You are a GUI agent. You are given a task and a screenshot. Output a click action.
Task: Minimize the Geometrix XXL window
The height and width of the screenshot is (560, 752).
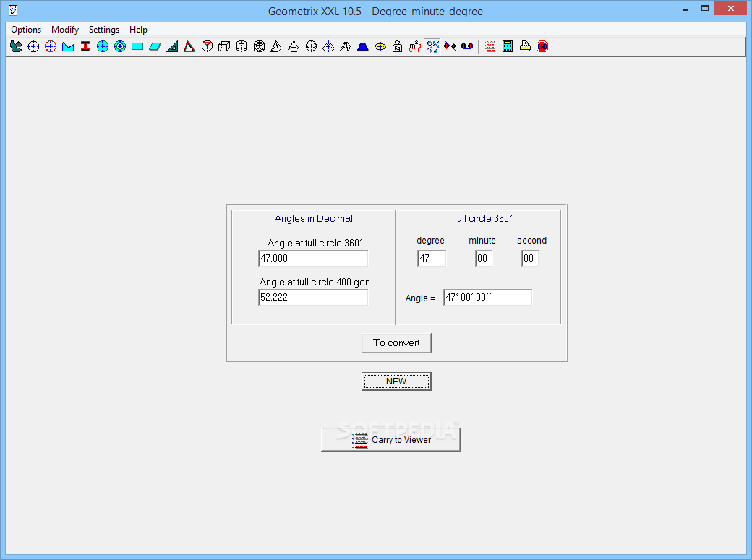coord(685,9)
